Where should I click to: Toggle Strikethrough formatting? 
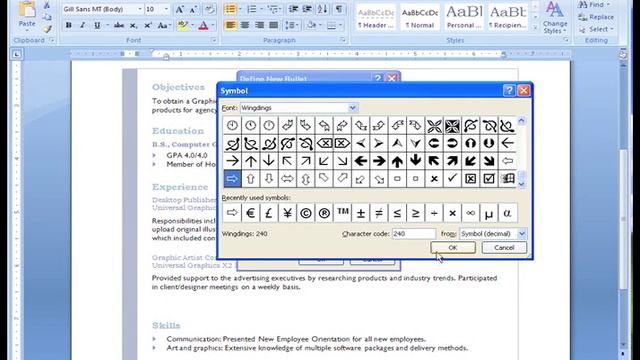pos(119,25)
